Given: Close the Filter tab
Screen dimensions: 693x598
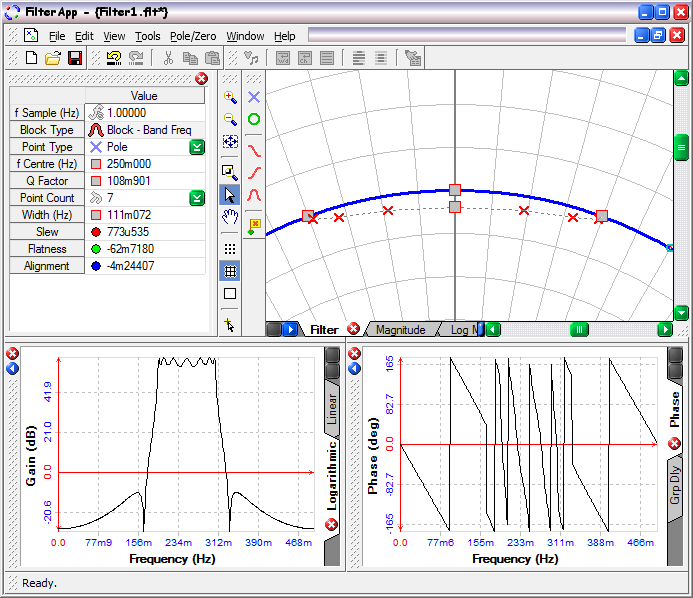Looking at the screenshot, I should [x=353, y=329].
